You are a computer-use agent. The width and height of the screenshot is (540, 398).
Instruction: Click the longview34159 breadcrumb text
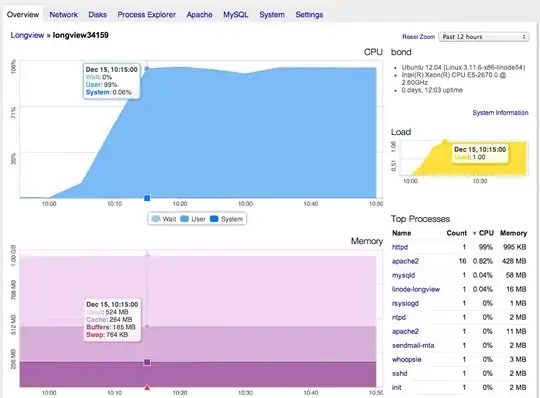tap(81, 35)
